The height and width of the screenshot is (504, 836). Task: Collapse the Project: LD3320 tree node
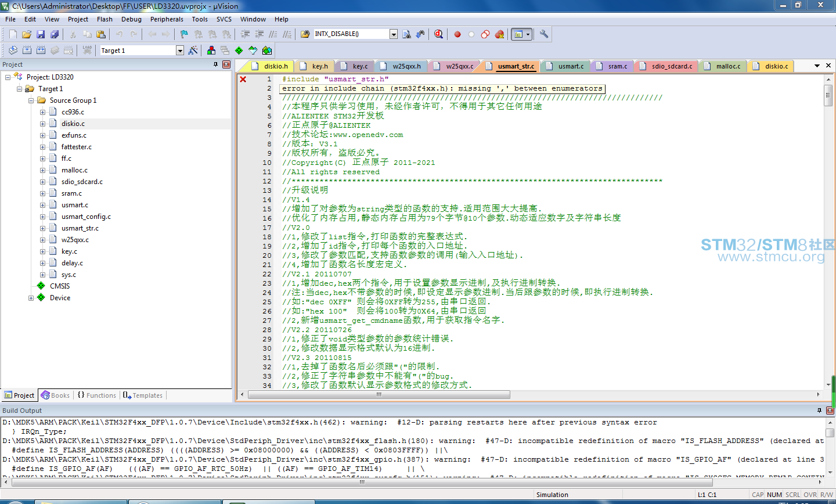tap(8, 77)
